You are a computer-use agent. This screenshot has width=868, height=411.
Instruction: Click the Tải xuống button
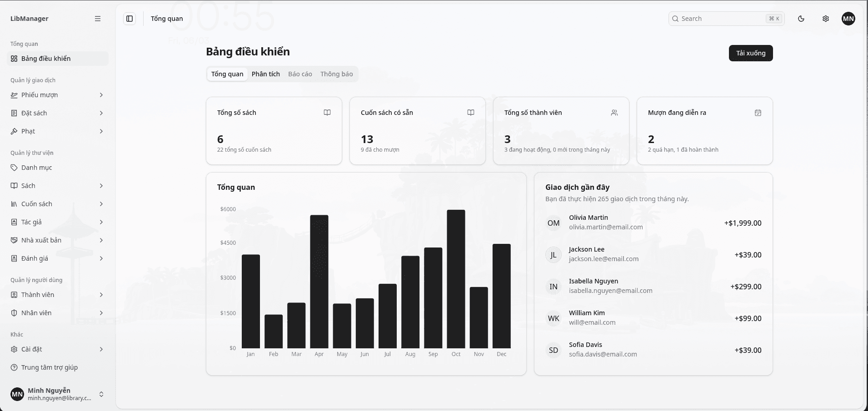tap(751, 53)
